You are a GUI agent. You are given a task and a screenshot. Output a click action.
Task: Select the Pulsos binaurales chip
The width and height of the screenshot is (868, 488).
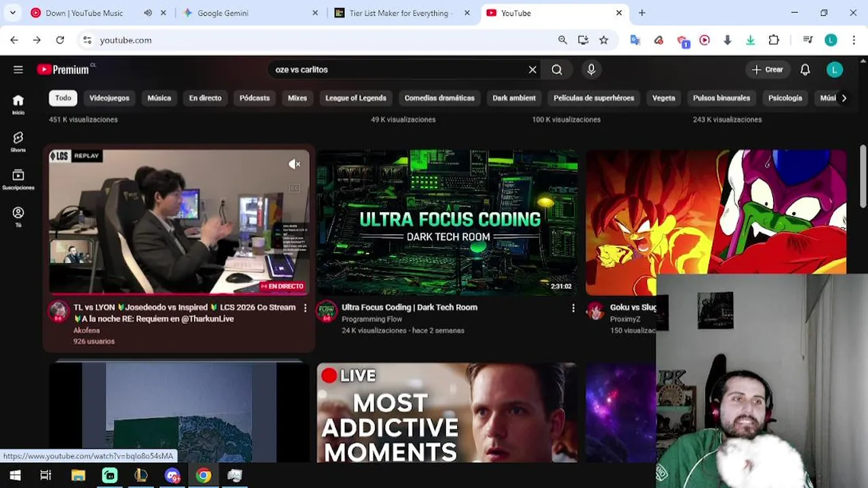(x=722, y=98)
